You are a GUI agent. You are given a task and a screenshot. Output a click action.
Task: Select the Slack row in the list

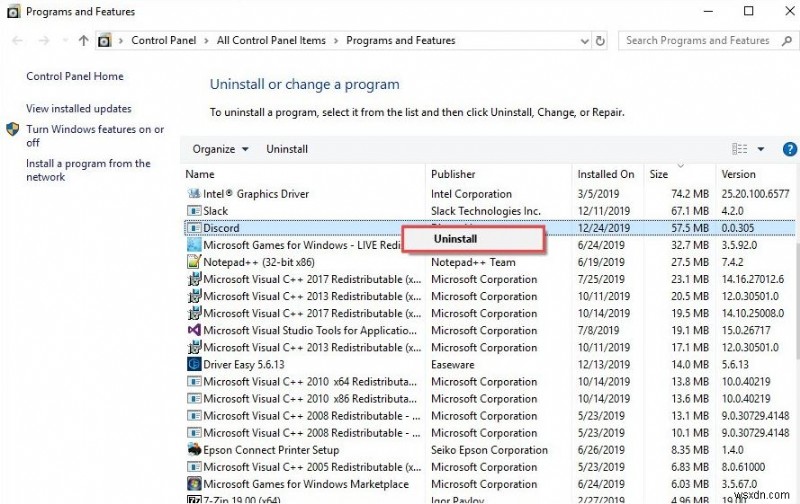pos(489,211)
